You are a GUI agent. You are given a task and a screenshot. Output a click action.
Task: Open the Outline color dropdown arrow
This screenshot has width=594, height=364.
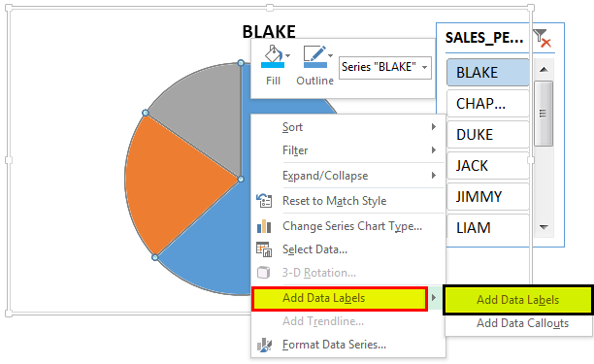pos(330,55)
